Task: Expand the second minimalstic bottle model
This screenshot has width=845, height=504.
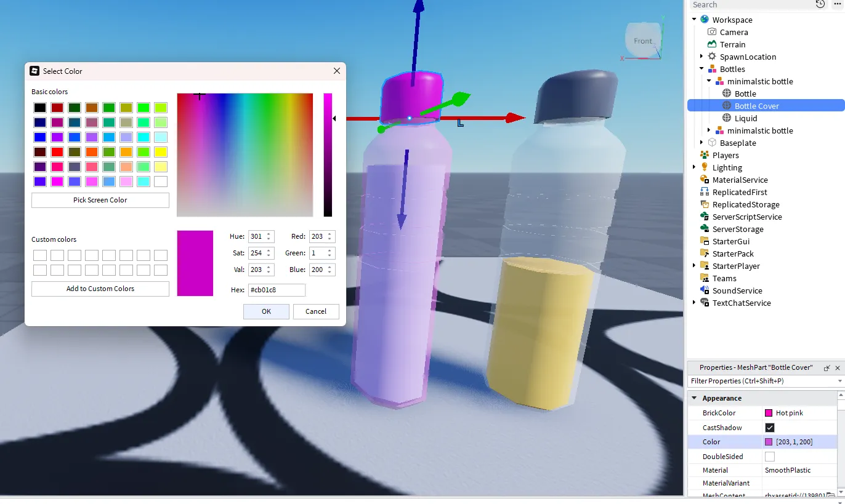Action: click(x=709, y=130)
